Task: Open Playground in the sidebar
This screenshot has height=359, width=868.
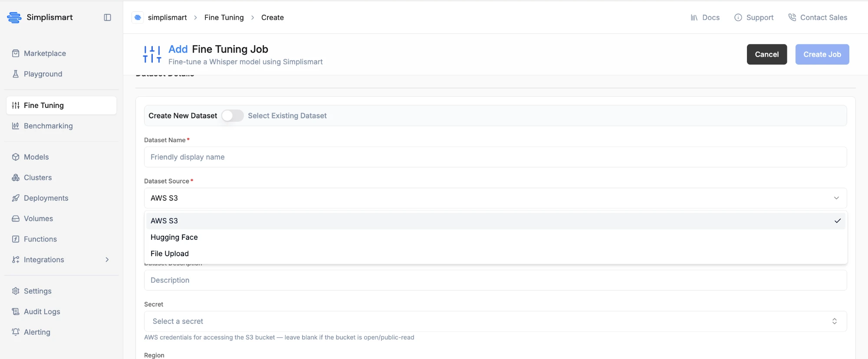Action: tap(61, 74)
